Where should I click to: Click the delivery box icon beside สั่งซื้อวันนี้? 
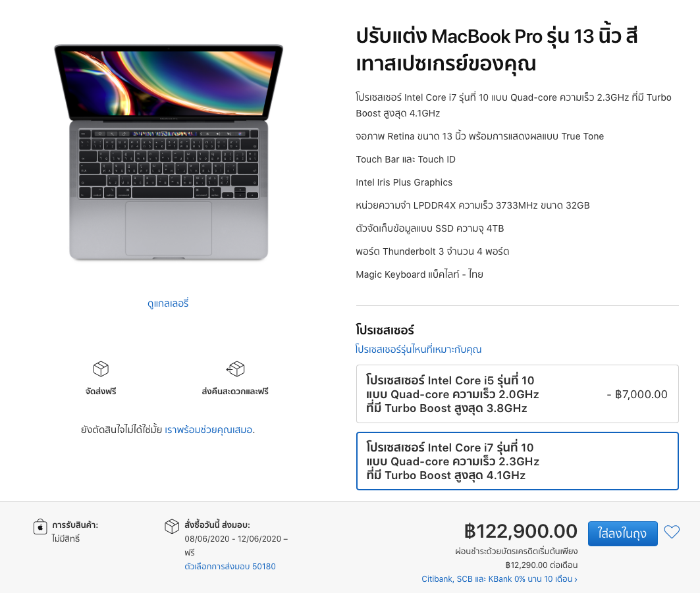(172, 527)
